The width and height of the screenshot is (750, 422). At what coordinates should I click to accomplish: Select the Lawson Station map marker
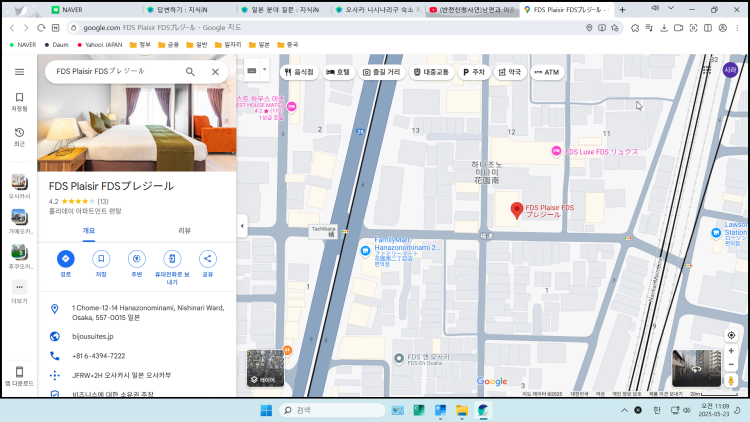point(716,233)
